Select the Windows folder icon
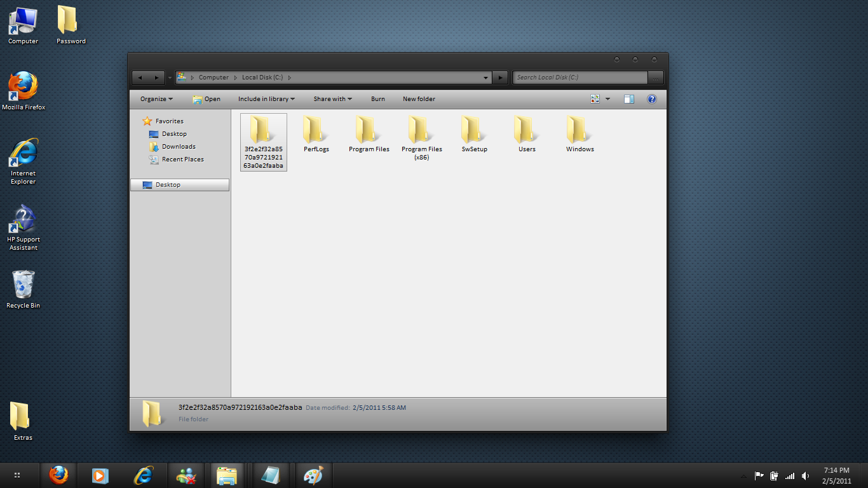The width and height of the screenshot is (868, 488). [580, 130]
